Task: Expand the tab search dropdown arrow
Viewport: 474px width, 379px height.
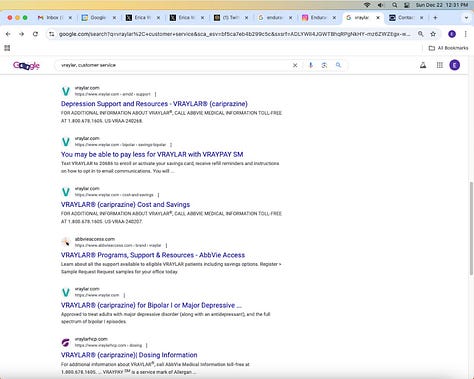Action: [466, 18]
